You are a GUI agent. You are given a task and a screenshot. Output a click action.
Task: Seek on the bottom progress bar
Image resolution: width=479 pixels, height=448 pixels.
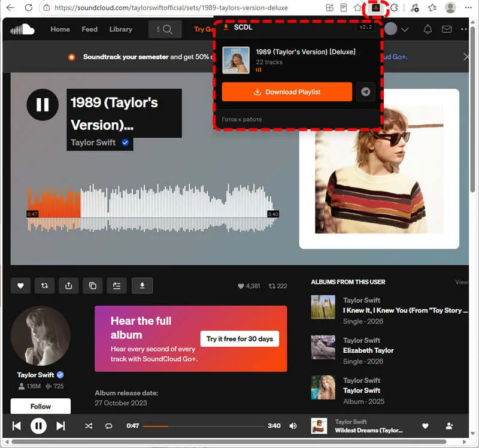coord(203,426)
